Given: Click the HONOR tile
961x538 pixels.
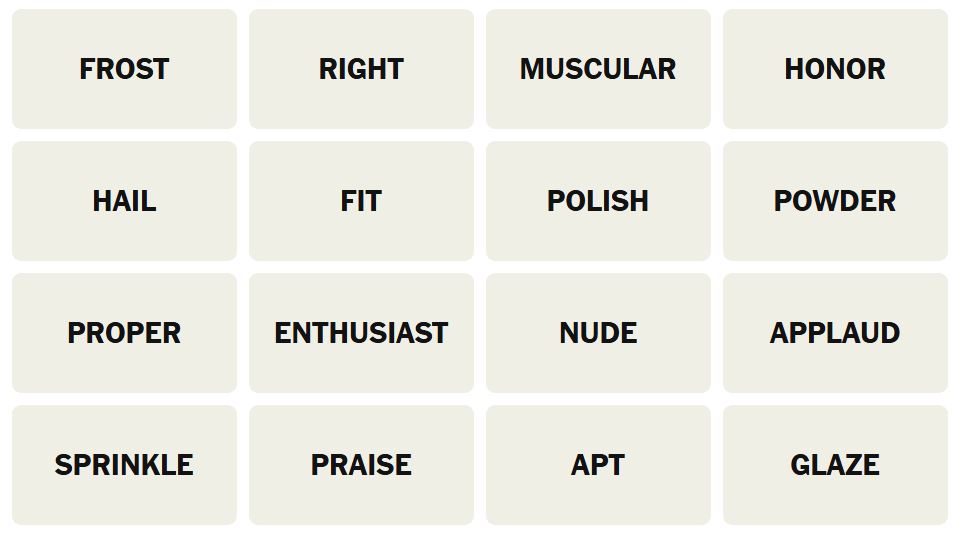Looking at the screenshot, I should pos(835,69).
